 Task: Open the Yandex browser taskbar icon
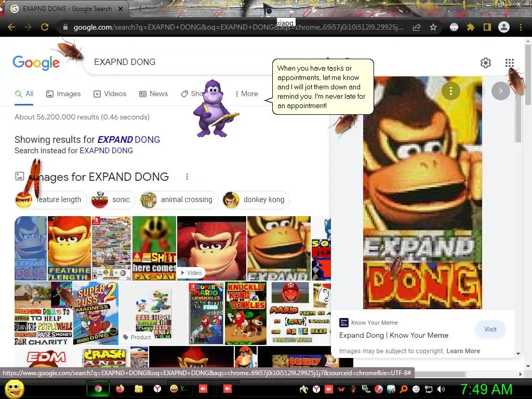(x=157, y=389)
